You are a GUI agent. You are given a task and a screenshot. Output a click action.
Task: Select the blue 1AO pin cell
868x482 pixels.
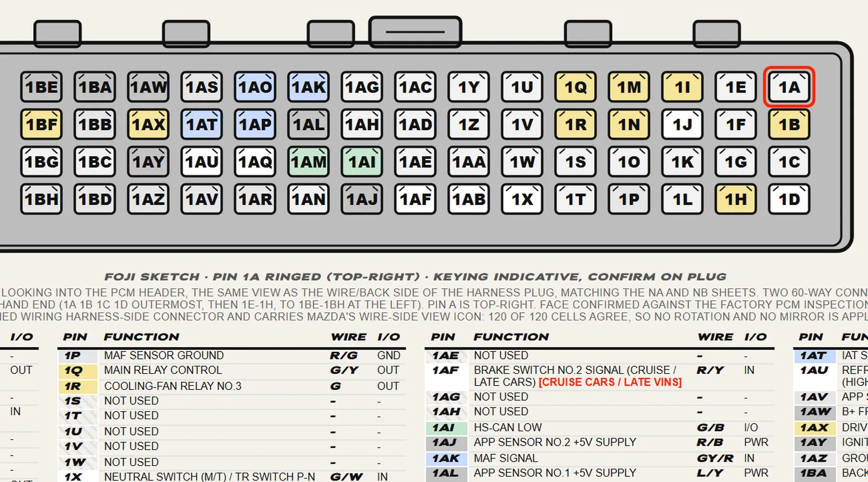[255, 87]
